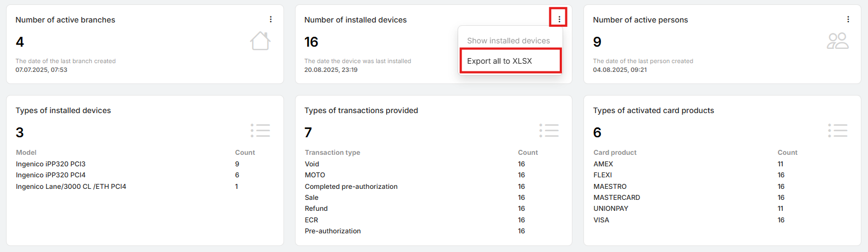
Task: Click the MASTERCARD card product row
Action: pyautogui.click(x=616, y=198)
